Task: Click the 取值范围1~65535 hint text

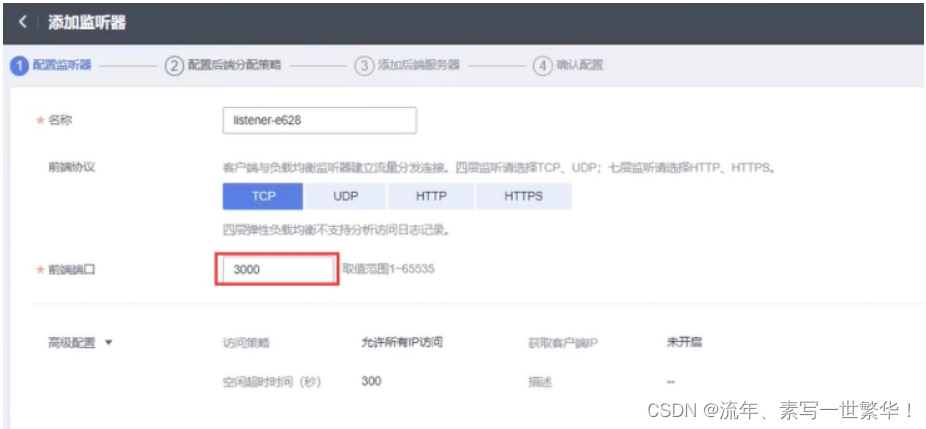Action: click(389, 269)
